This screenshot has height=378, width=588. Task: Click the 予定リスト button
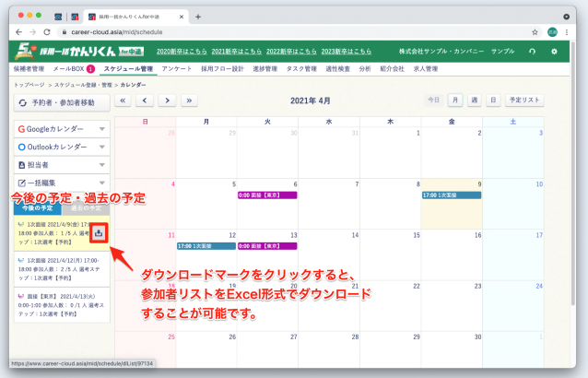[x=526, y=100]
